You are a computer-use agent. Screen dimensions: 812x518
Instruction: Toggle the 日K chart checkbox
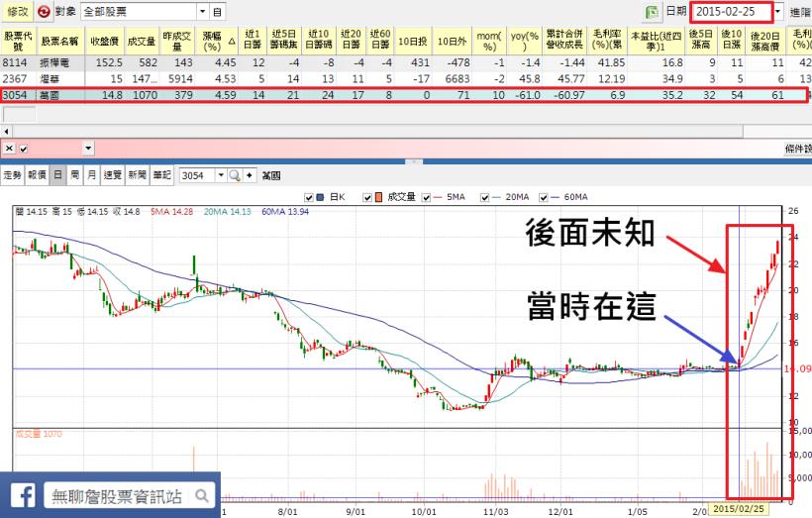point(309,197)
